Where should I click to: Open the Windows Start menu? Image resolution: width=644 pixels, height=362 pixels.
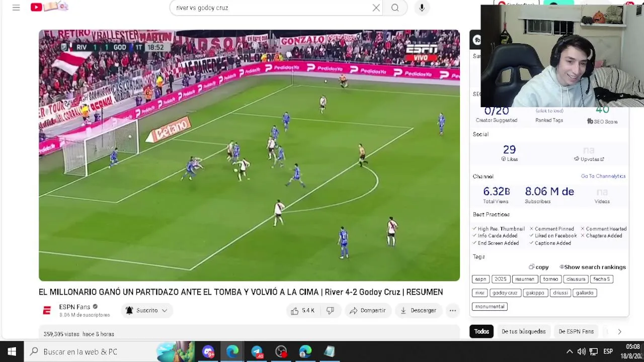pos(12,351)
